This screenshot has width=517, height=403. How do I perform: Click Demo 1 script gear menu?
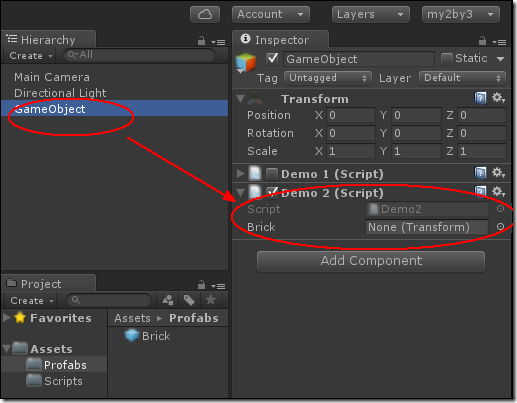coord(499,173)
